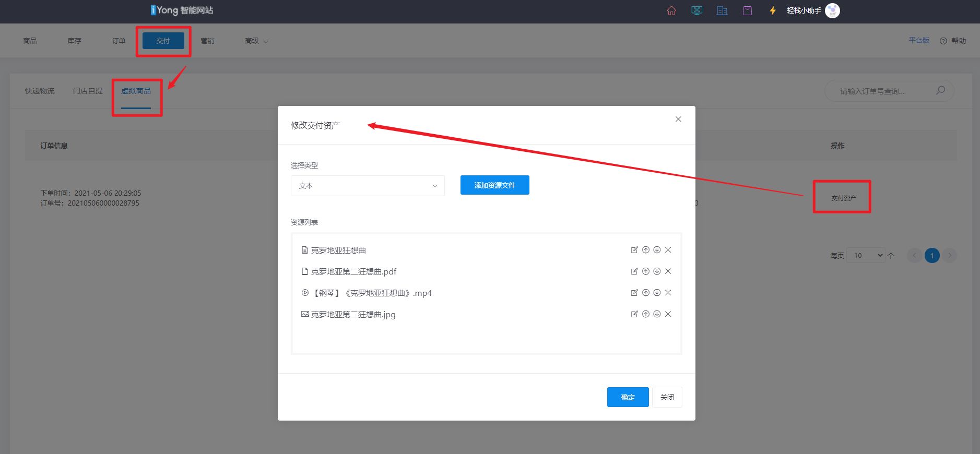Select the 交付 menu item
The image size is (980, 454).
[x=163, y=41]
